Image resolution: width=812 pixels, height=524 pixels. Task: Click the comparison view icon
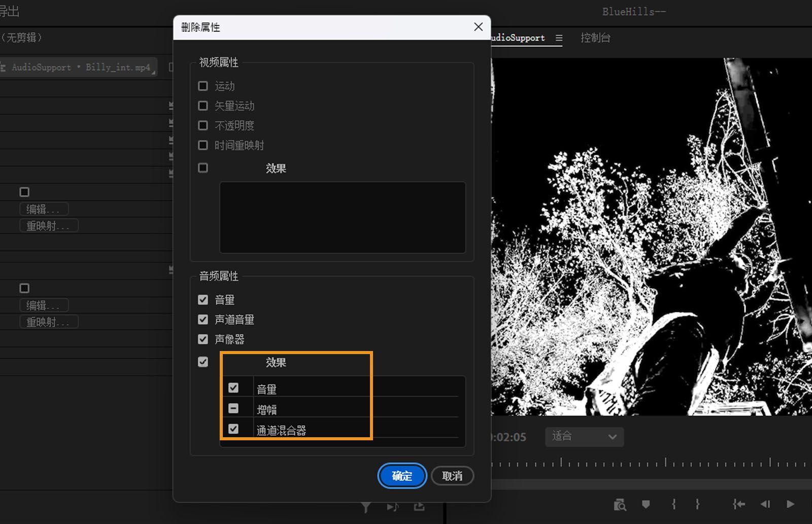tap(620, 504)
